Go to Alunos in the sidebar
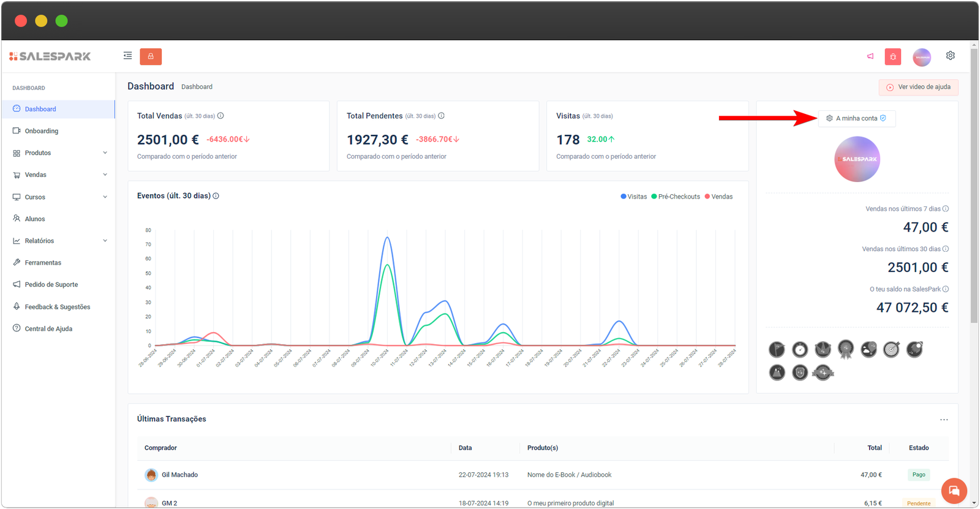 [x=35, y=219]
